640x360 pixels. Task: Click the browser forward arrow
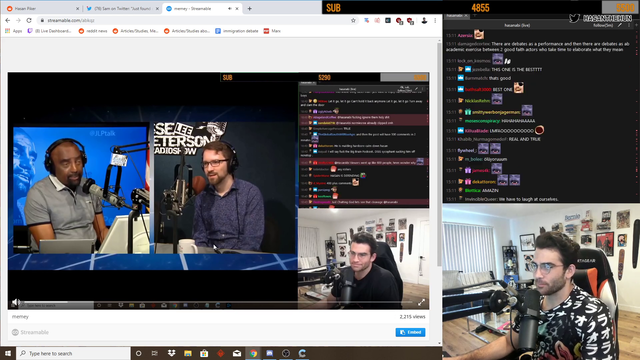pyautogui.click(x=18, y=20)
